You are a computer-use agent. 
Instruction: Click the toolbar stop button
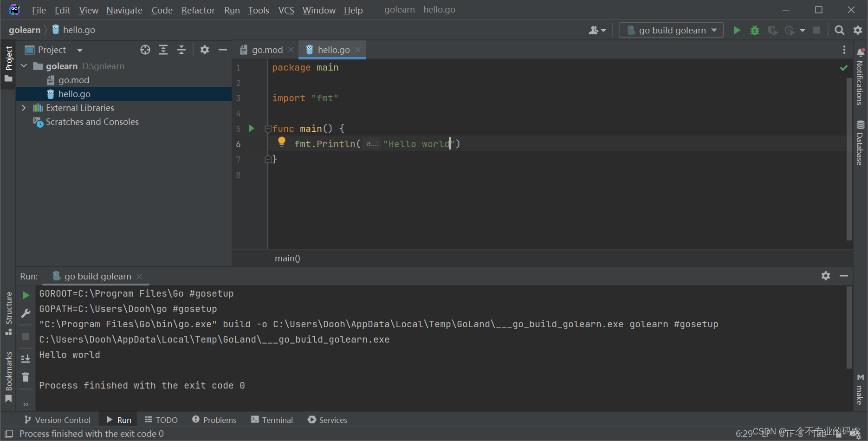point(816,30)
